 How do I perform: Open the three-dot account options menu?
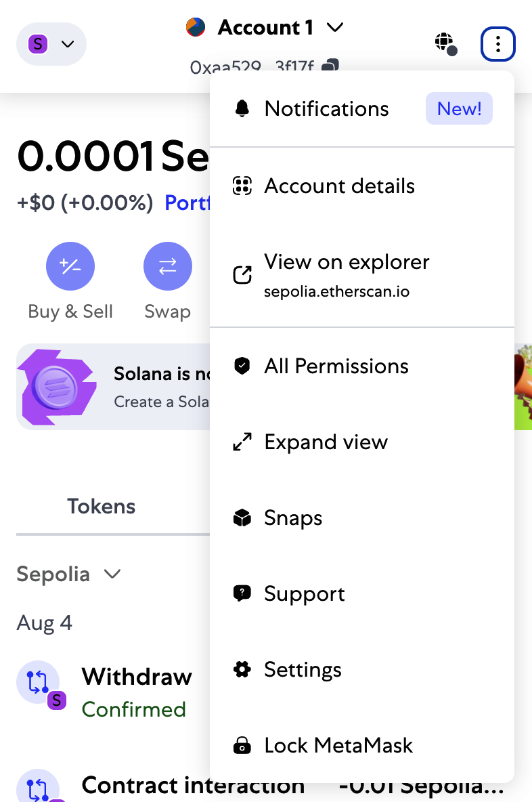[x=498, y=43]
